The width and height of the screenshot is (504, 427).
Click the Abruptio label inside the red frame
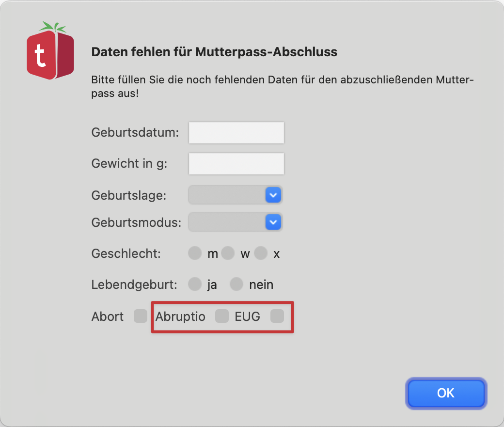(x=179, y=316)
